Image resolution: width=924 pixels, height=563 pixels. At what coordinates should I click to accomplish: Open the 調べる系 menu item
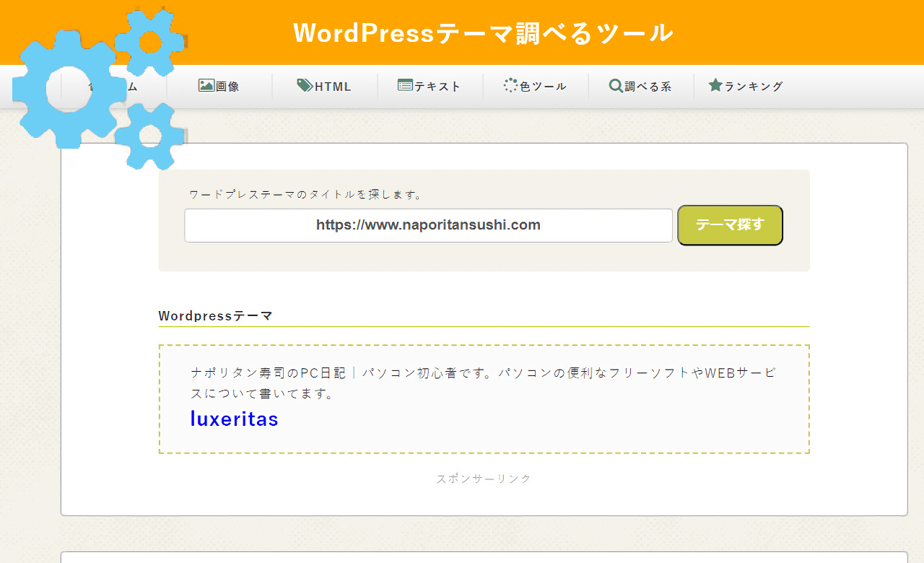click(x=640, y=87)
